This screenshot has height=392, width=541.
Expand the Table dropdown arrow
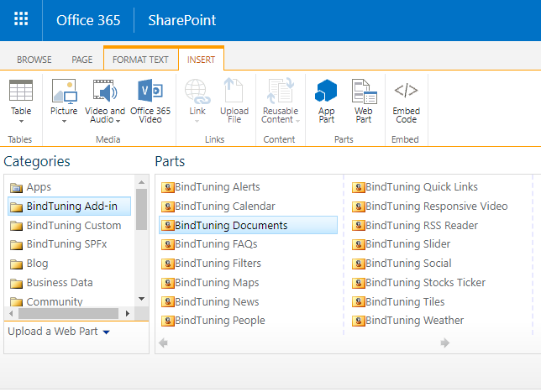tap(21, 122)
